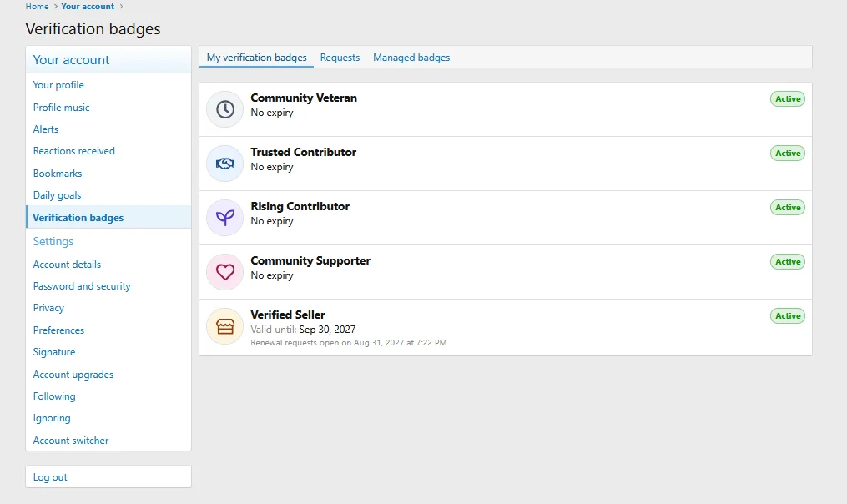Image resolution: width=847 pixels, height=504 pixels.
Task: View Alerts in the sidebar
Action: (45, 129)
